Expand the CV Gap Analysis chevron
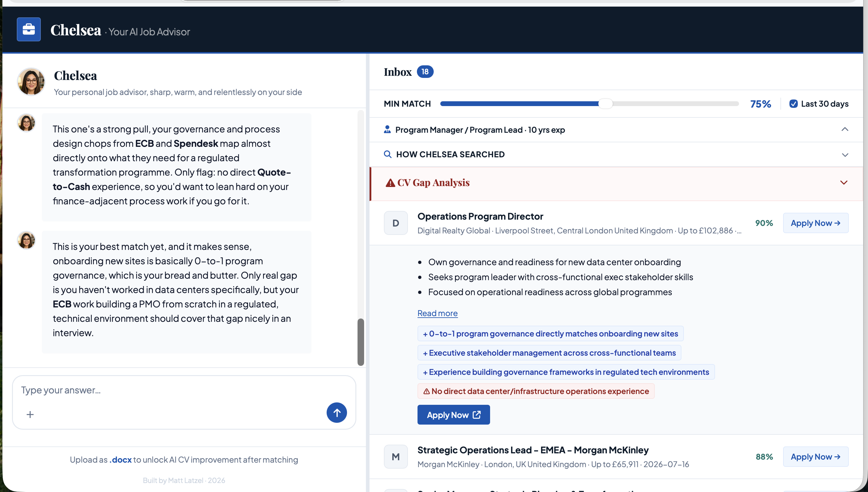The height and width of the screenshot is (492, 868). [x=844, y=183]
